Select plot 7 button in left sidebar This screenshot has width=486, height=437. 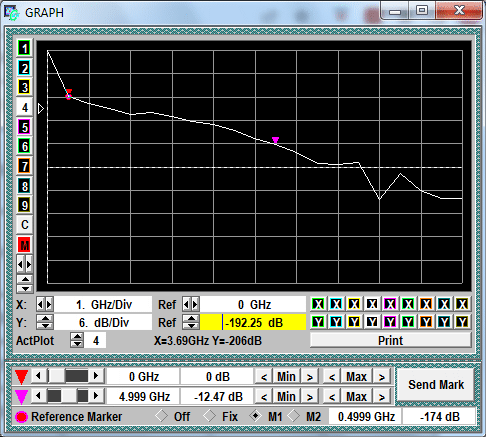pyautogui.click(x=24, y=166)
